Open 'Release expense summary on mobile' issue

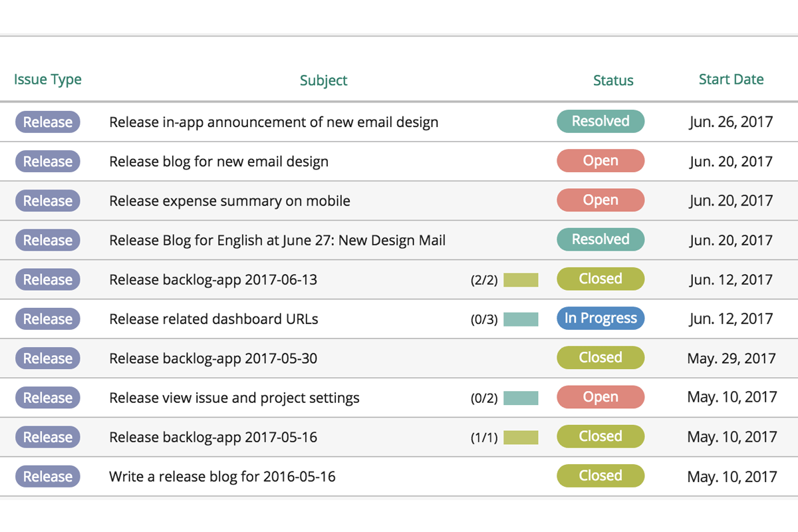pos(229,201)
